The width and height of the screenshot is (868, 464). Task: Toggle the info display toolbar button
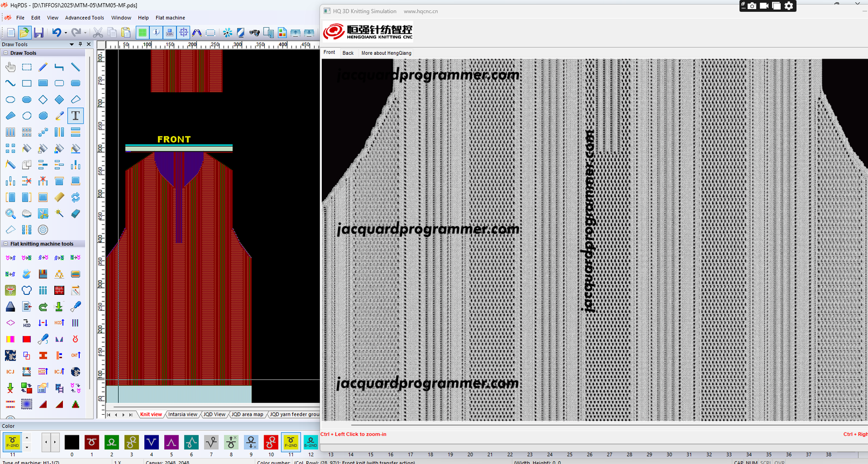(x=156, y=33)
